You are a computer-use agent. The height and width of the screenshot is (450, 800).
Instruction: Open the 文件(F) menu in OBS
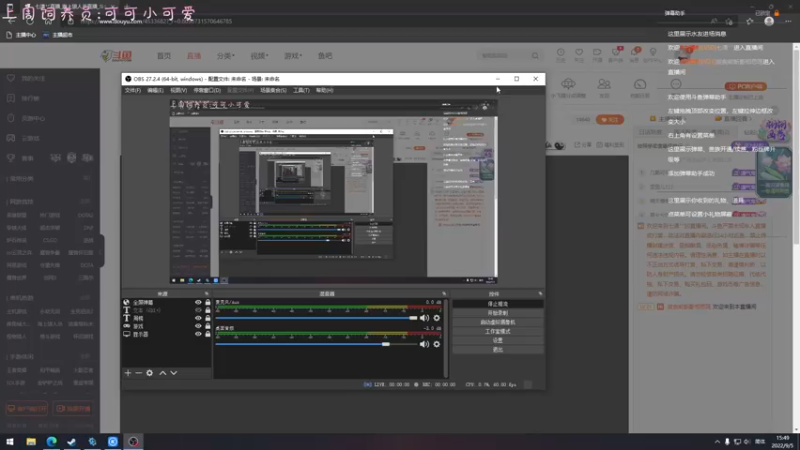pos(133,90)
